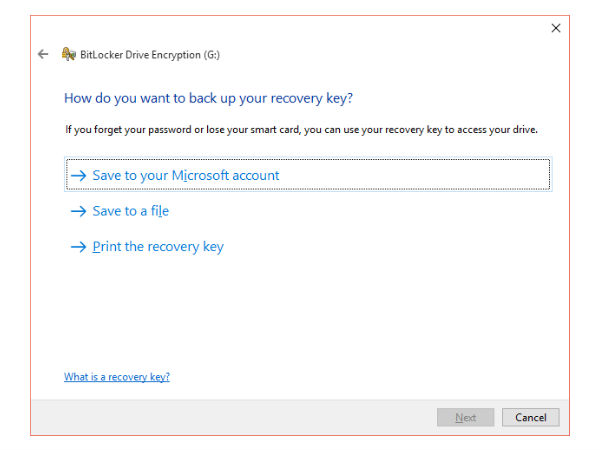Click arrow icon beside Save to a file
600x450 pixels.
tap(79, 212)
